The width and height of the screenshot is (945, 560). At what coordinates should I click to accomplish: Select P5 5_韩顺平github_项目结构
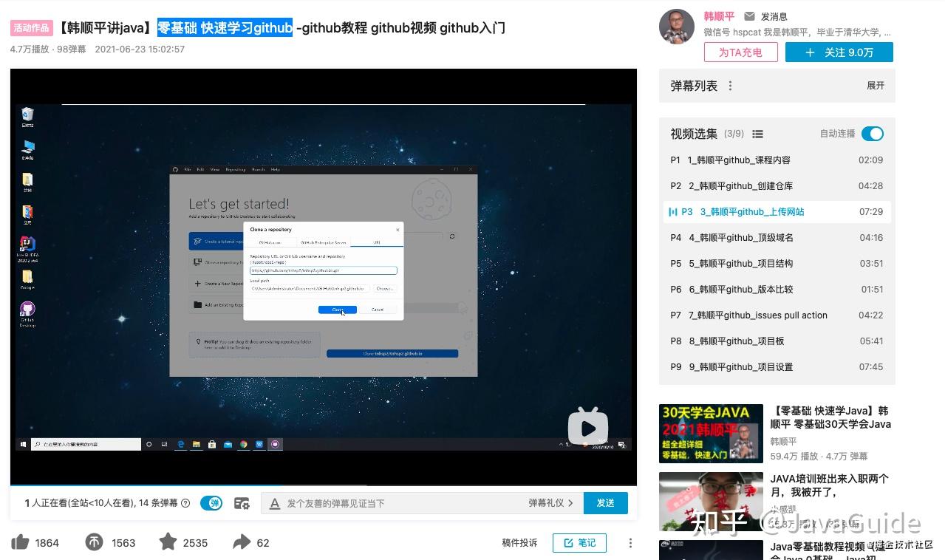pos(777,263)
